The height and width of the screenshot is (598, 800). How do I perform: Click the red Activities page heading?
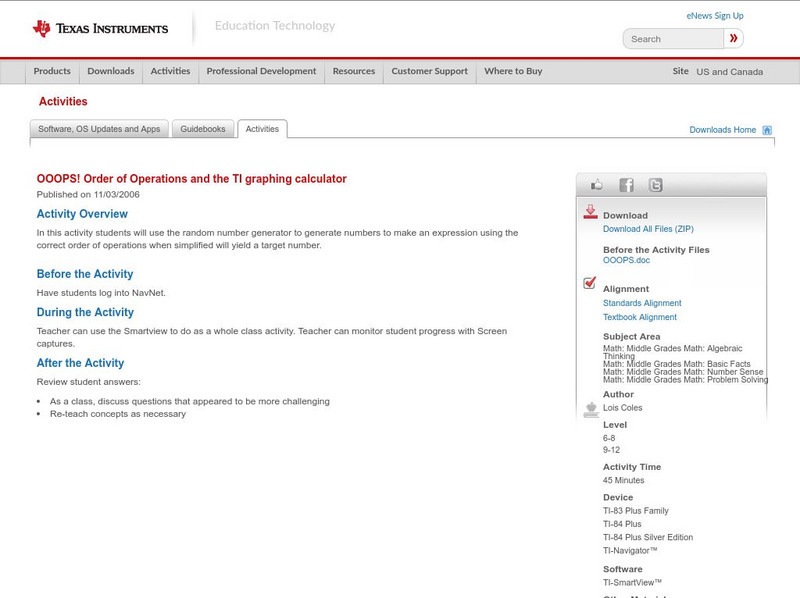pyautogui.click(x=63, y=102)
